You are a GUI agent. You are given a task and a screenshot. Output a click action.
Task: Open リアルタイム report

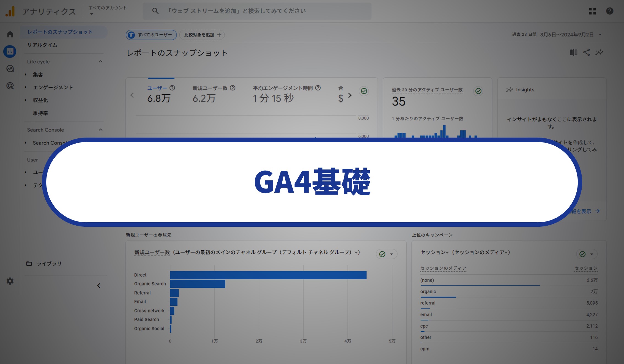pos(42,45)
